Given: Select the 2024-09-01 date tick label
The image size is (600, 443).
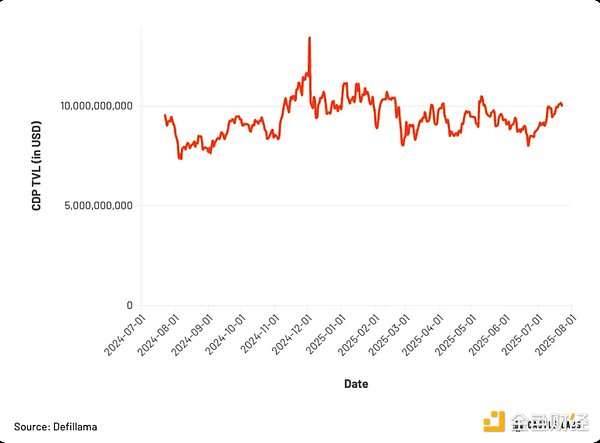Looking at the screenshot, I should click(189, 334).
